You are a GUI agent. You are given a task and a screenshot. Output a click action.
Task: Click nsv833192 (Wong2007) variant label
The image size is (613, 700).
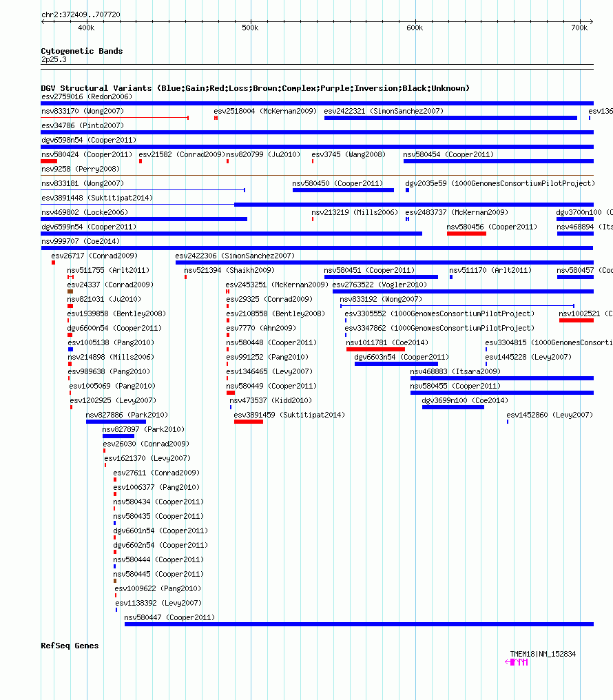click(x=381, y=300)
